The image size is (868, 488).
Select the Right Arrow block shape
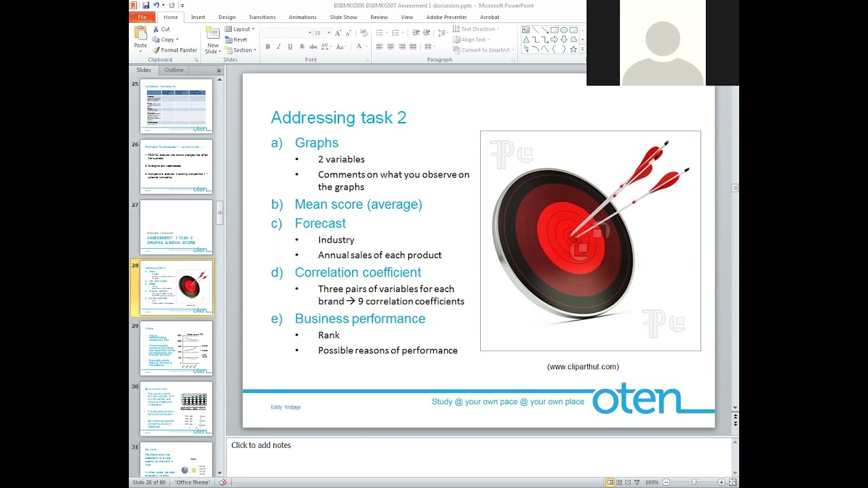554,39
